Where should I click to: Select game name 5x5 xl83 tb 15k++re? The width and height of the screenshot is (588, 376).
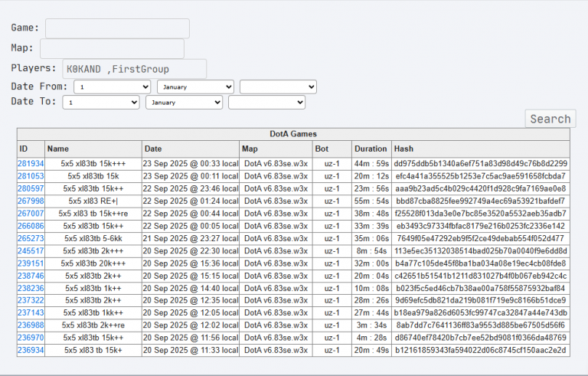[93, 214]
